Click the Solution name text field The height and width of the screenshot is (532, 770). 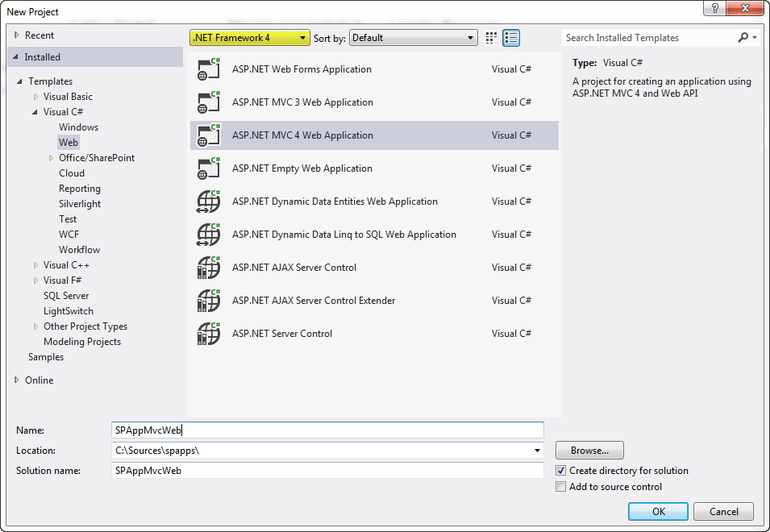pos(327,471)
